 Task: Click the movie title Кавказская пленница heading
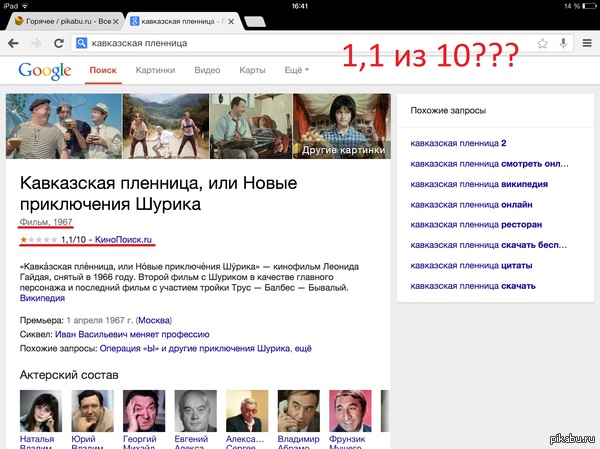[158, 193]
